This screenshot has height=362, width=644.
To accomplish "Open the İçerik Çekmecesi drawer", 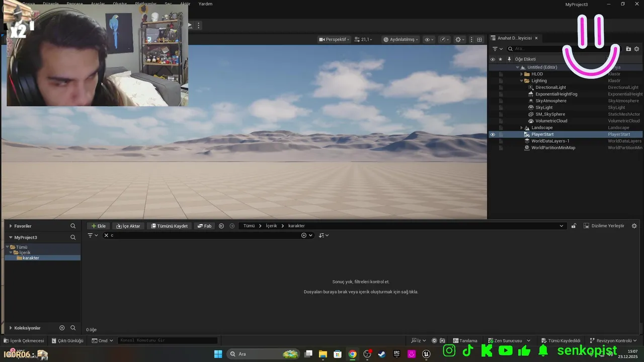I will pos(24,341).
